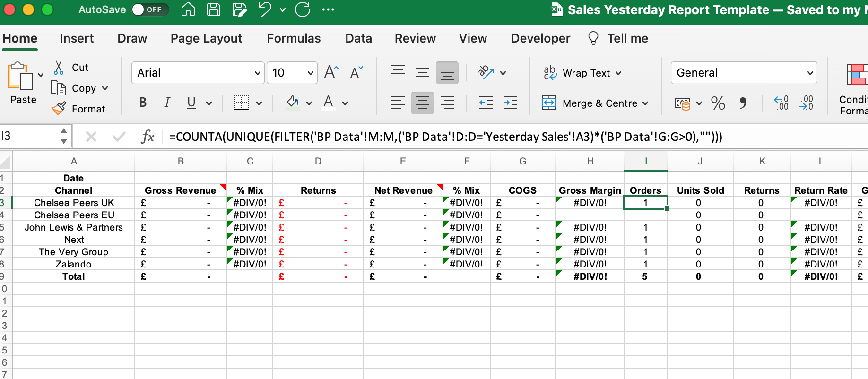Increase decimal places

coord(781,103)
